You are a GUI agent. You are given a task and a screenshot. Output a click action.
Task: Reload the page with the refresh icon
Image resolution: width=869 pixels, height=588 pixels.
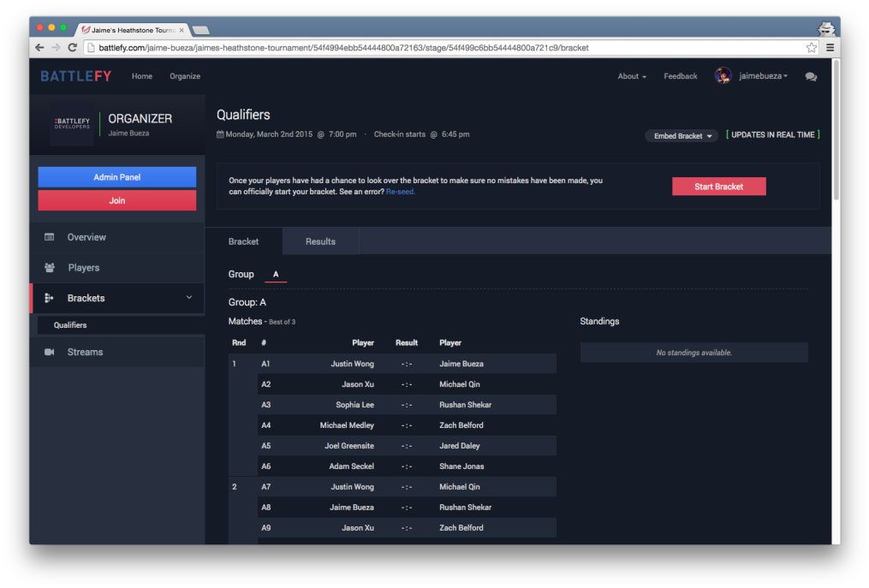72,48
